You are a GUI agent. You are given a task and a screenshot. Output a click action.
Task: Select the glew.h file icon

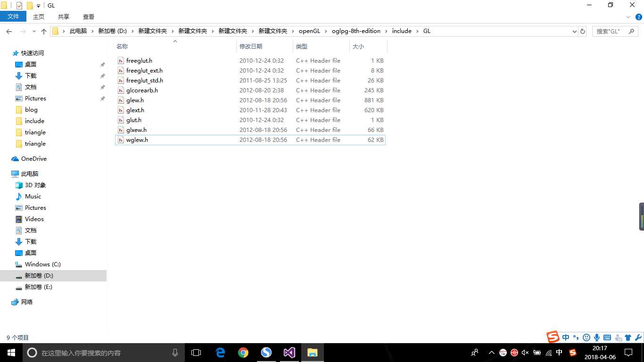point(121,100)
